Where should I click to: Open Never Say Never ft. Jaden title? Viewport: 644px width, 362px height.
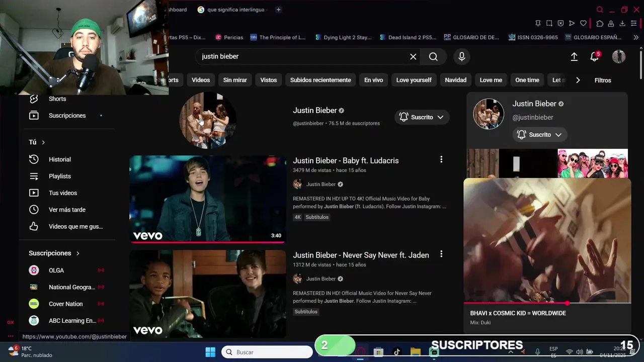[361, 255]
